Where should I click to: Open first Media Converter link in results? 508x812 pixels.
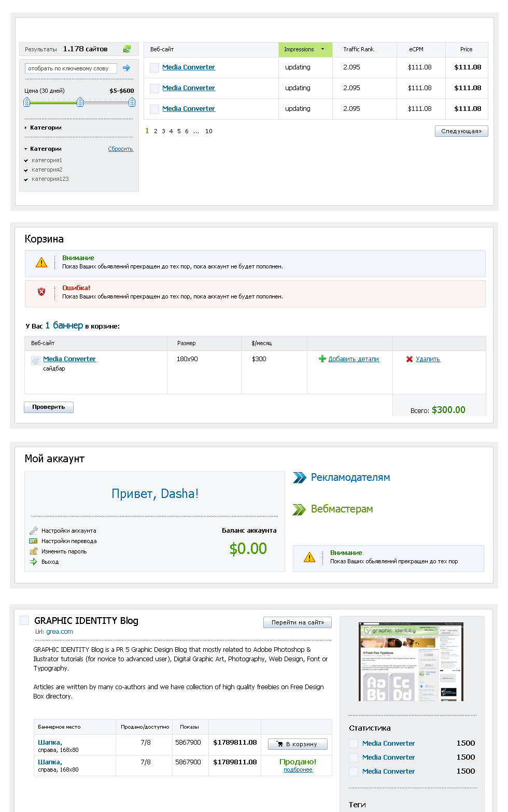pos(189,67)
